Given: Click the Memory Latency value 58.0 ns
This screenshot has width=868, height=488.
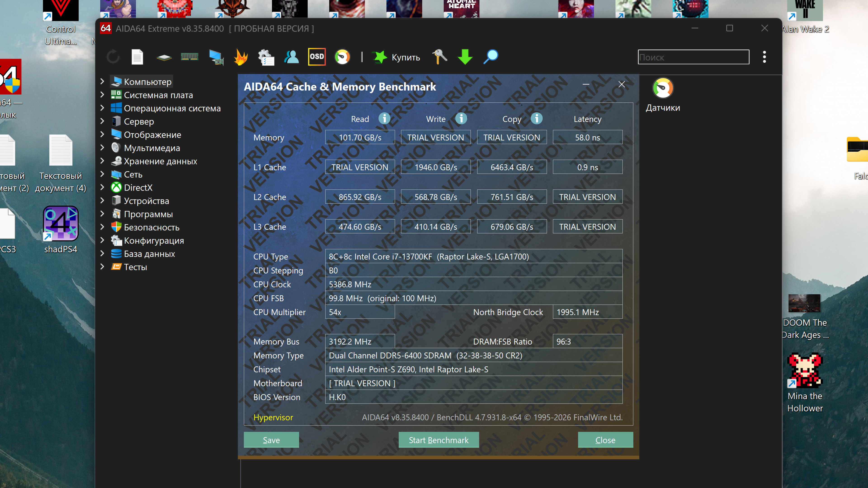Looking at the screenshot, I should tap(588, 137).
